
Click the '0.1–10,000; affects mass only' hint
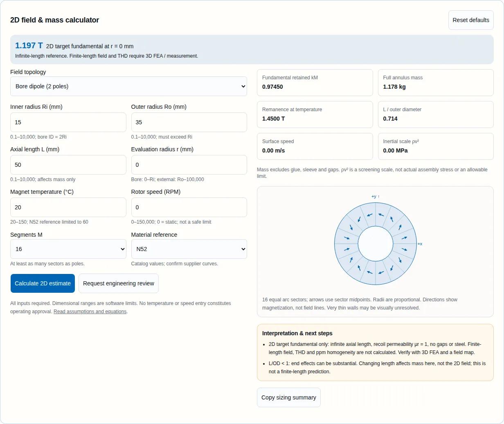click(43, 179)
